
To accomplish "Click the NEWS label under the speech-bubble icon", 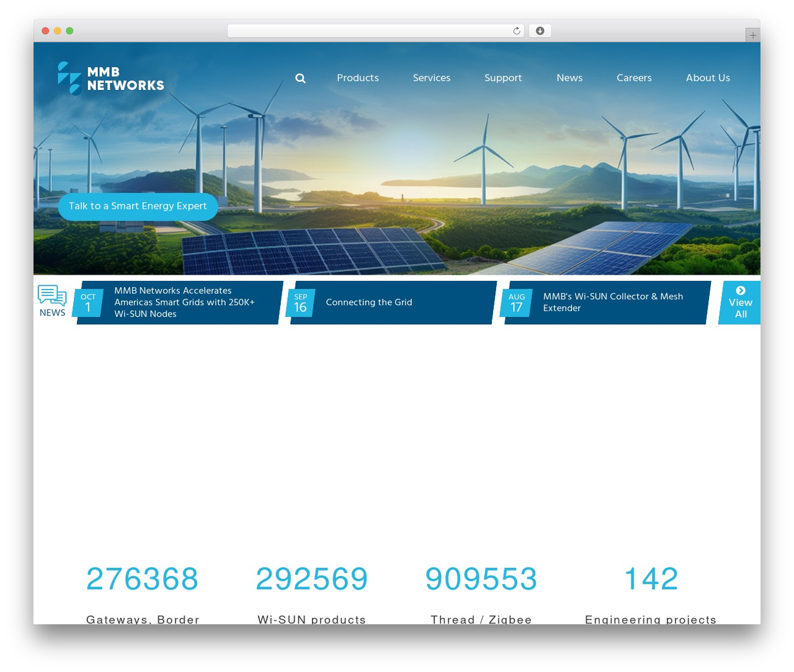I will click(x=52, y=313).
